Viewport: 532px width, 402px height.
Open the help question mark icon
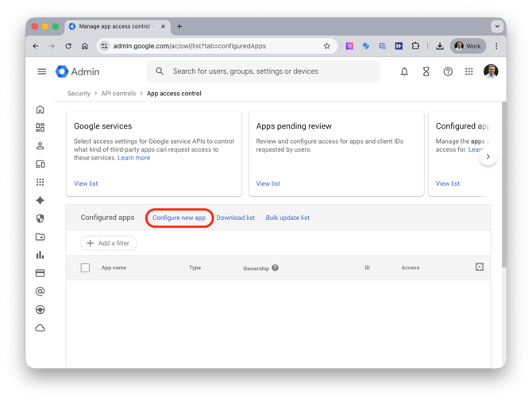(448, 72)
